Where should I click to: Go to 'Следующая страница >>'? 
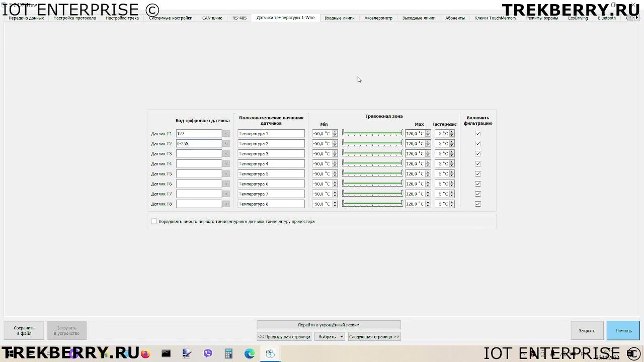coord(374,337)
